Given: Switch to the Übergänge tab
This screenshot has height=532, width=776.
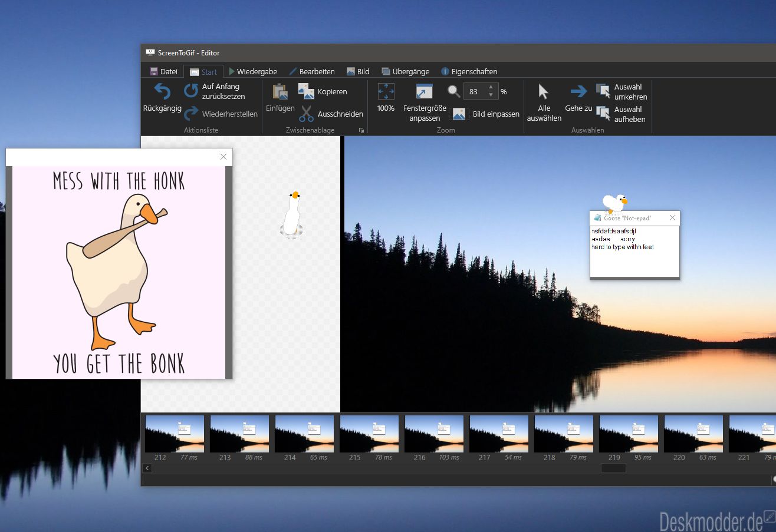Looking at the screenshot, I should click(406, 71).
